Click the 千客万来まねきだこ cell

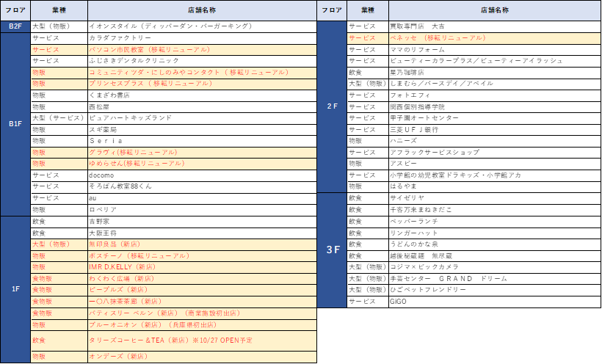point(495,210)
